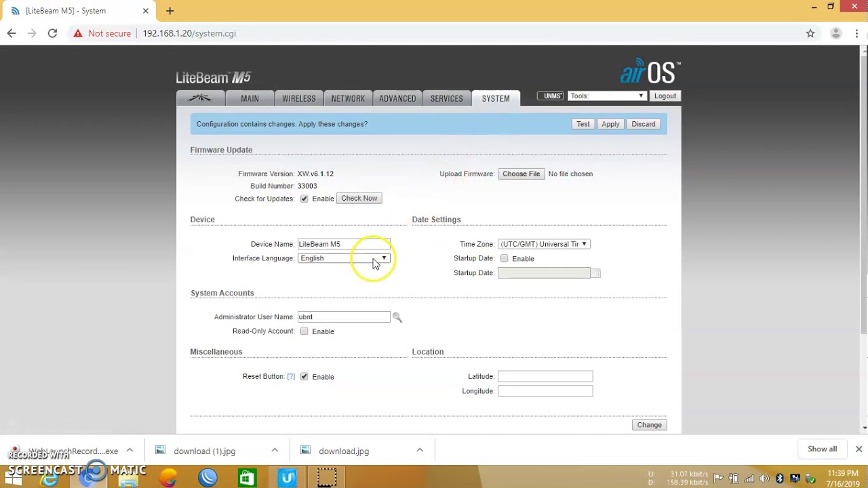Go to the ADVANCED tab
868x488 pixels.
[397, 98]
